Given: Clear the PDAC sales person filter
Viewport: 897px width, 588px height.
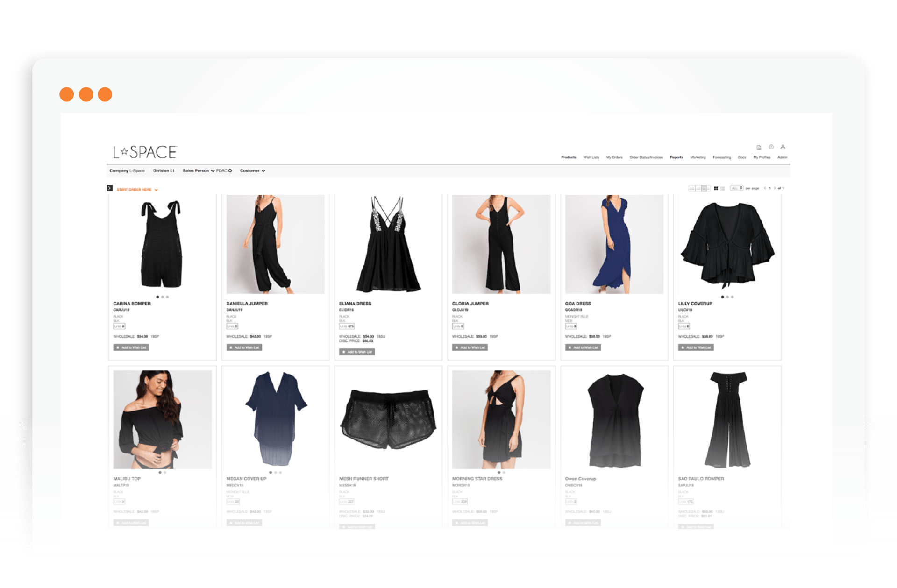Looking at the screenshot, I should tap(230, 171).
